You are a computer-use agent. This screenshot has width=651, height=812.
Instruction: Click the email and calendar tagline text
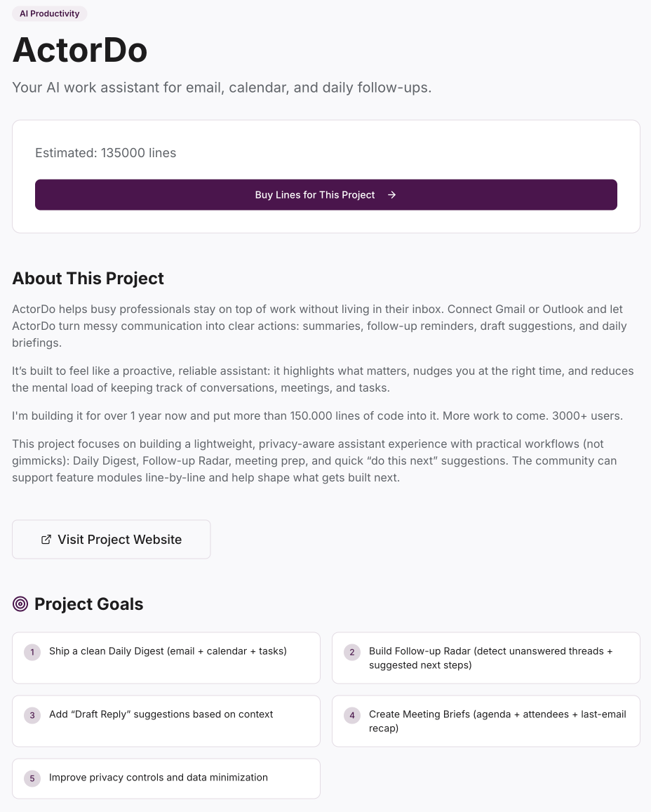click(x=222, y=88)
